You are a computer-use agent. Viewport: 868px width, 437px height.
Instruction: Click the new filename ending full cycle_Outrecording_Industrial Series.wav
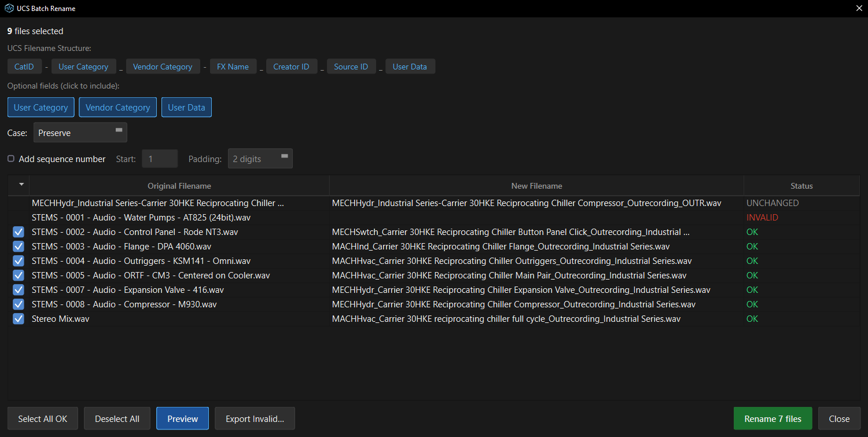[506, 319]
